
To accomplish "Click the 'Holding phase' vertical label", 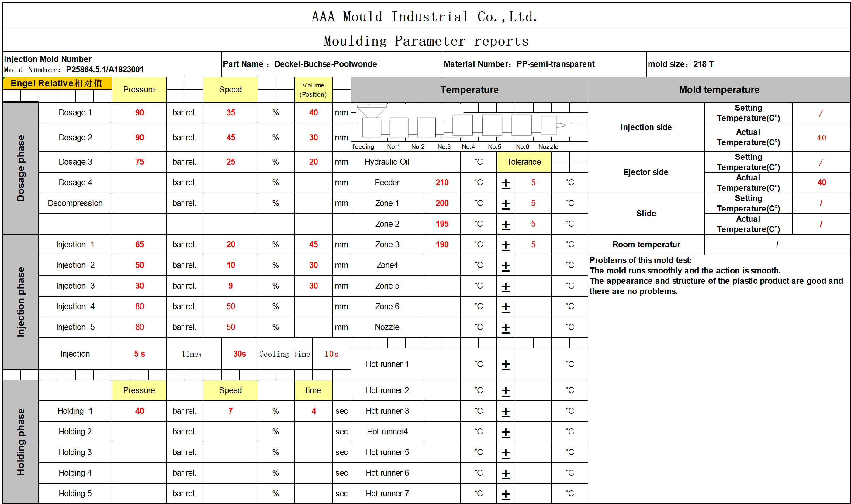I will [x=20, y=441].
